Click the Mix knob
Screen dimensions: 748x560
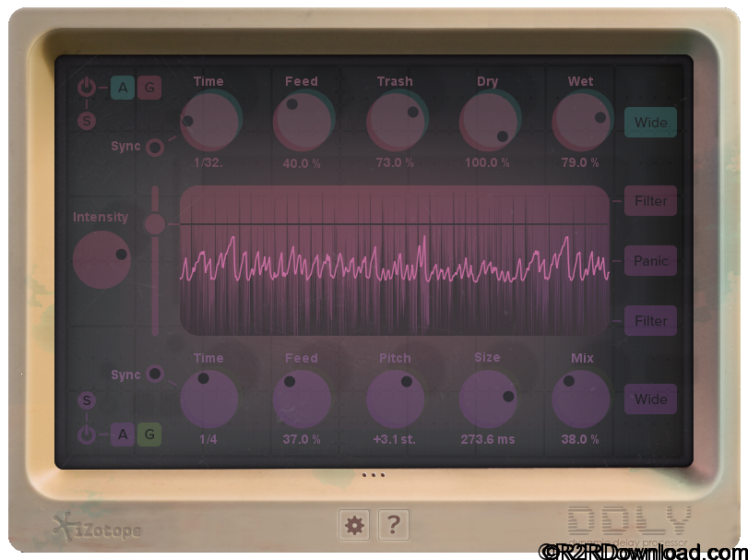(581, 399)
